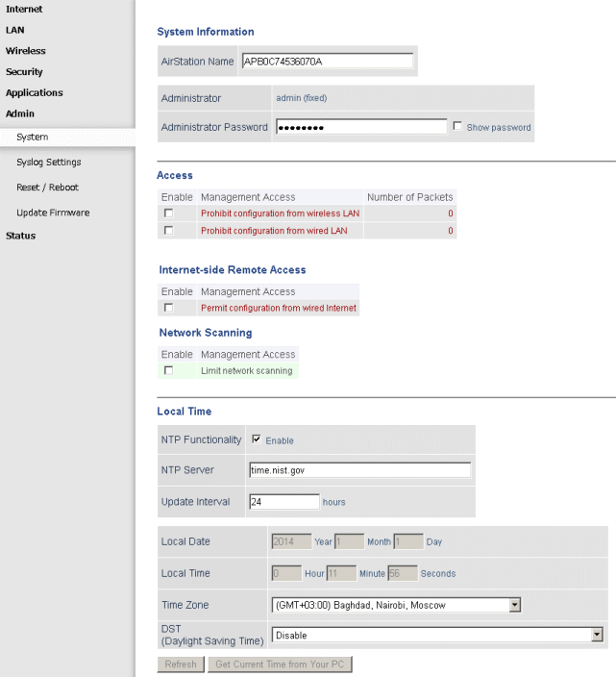Open the Admin menu section
Image resolution: width=616 pixels, height=677 pixels.
point(20,113)
